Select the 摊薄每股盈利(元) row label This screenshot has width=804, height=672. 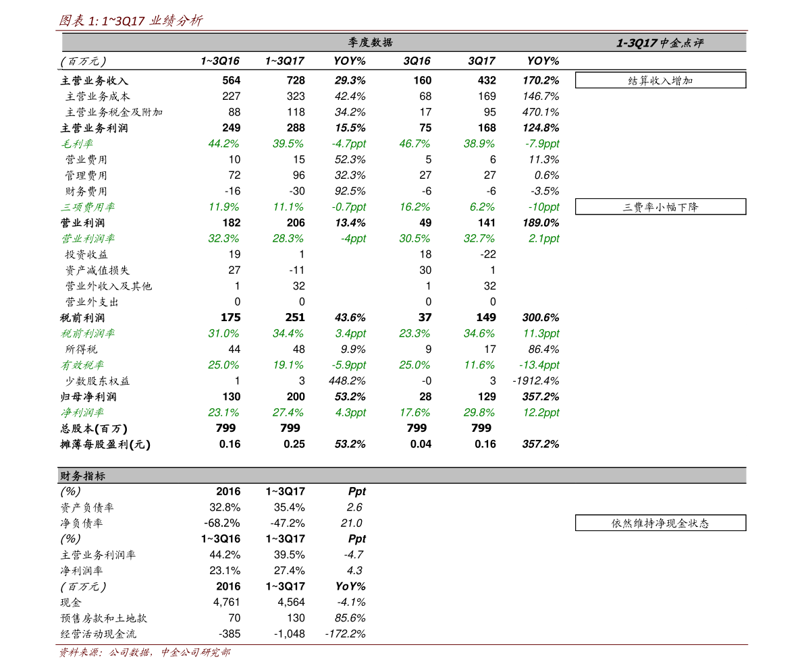pos(105,445)
